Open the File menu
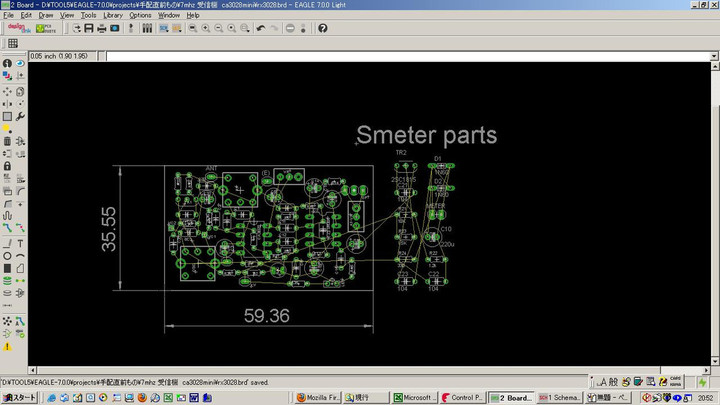This screenshot has width=720, height=405. pos(9,15)
